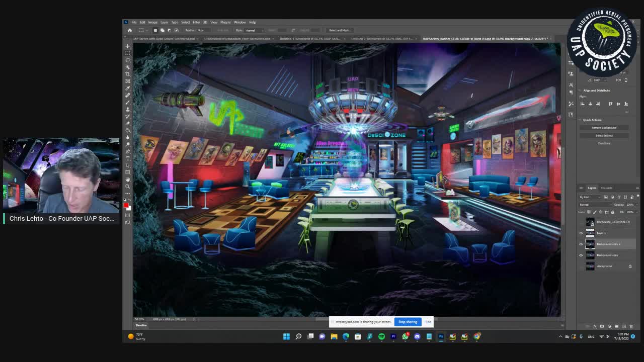The width and height of the screenshot is (644, 362).
Task: Select the Blur tool
Action: tap(128, 137)
